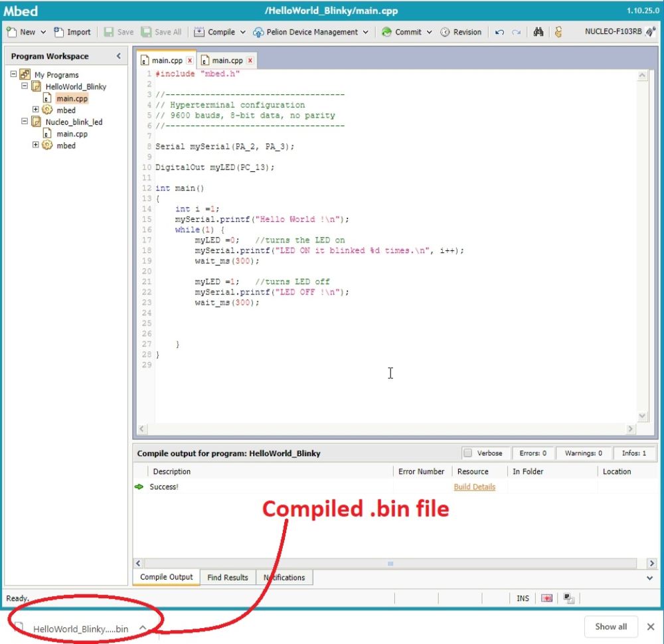
Task: Click compile output horizontal scrollbar thumb
Action: click(x=390, y=563)
